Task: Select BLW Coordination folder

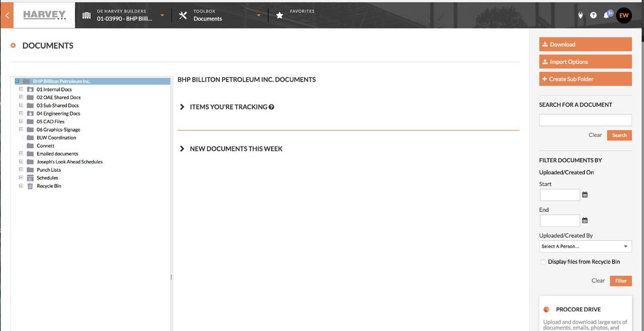Action: click(x=56, y=138)
